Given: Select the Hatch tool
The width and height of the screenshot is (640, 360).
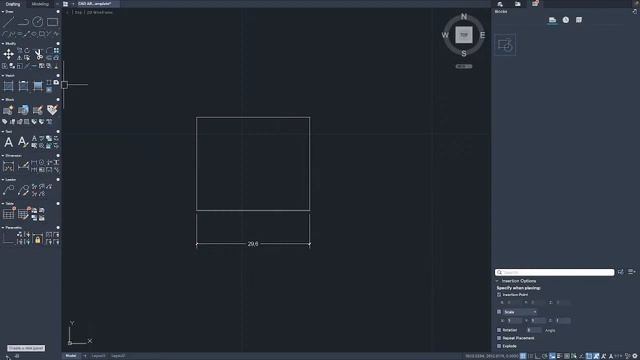Looking at the screenshot, I should (x=9, y=86).
